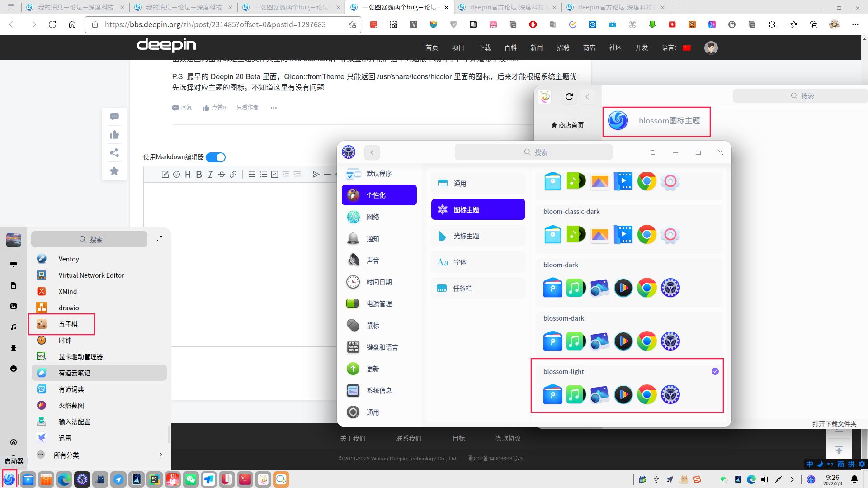
Task: Expand the 所有分类 categories in the launcher
Action: (x=99, y=455)
